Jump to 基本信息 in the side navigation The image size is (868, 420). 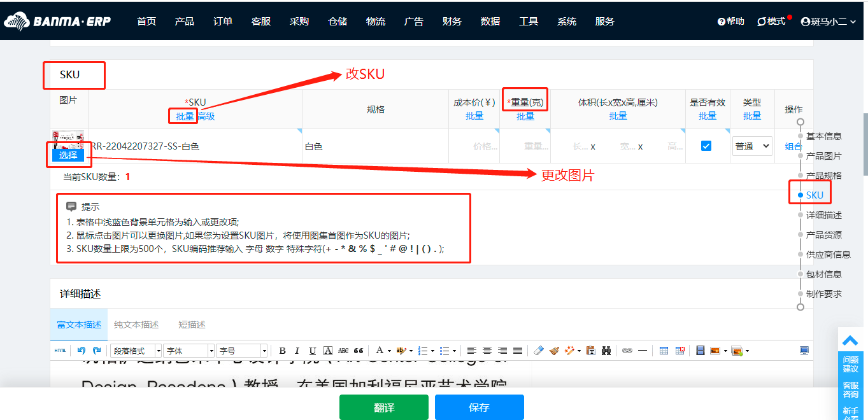[824, 136]
